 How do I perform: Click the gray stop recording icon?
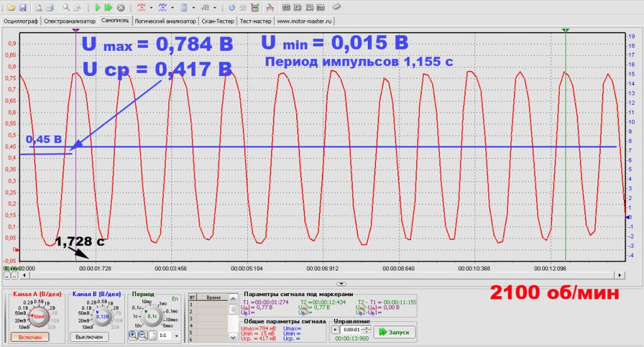(x=120, y=8)
